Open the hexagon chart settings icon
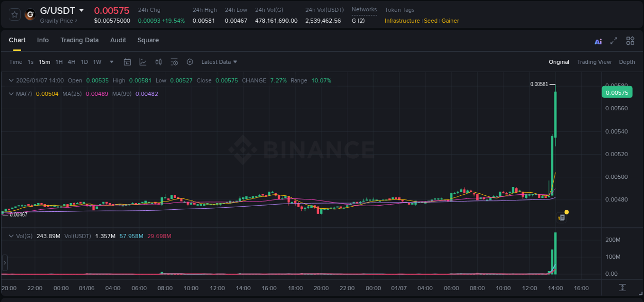The height and width of the screenshot is (302, 644). pyautogui.click(x=190, y=62)
